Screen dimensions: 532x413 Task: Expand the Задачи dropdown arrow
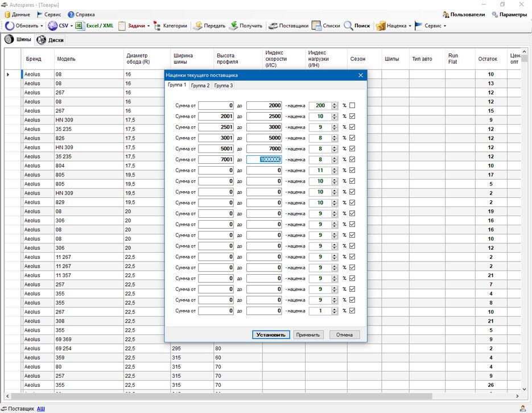(x=149, y=26)
